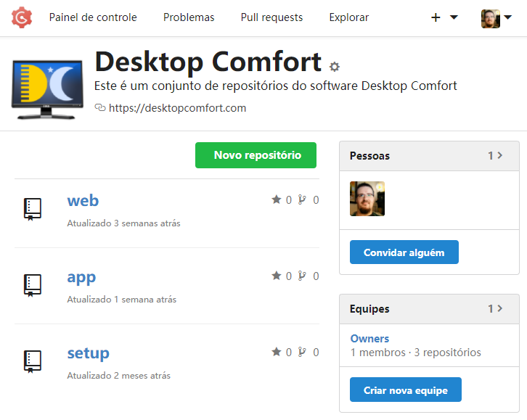Go to Painel de controle
The width and height of the screenshot is (527, 420).
93,17
